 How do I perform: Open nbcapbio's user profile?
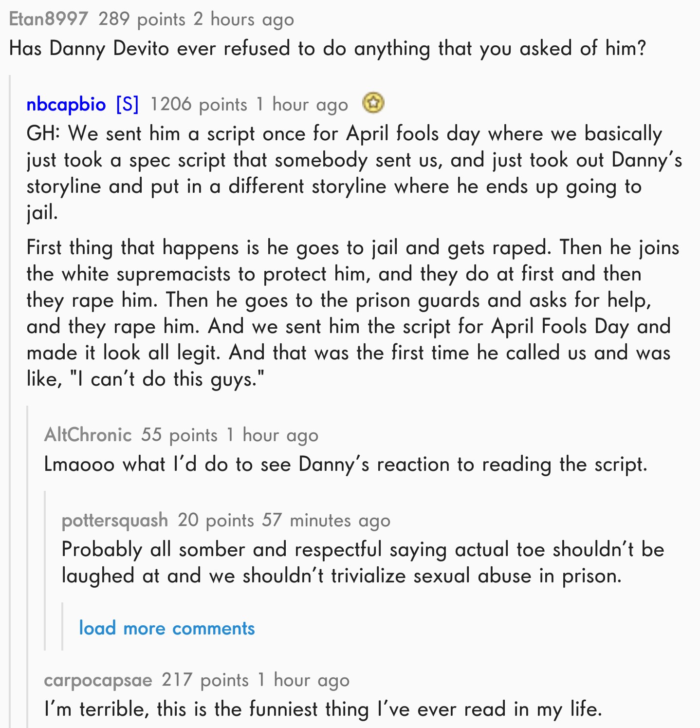[x=66, y=104]
